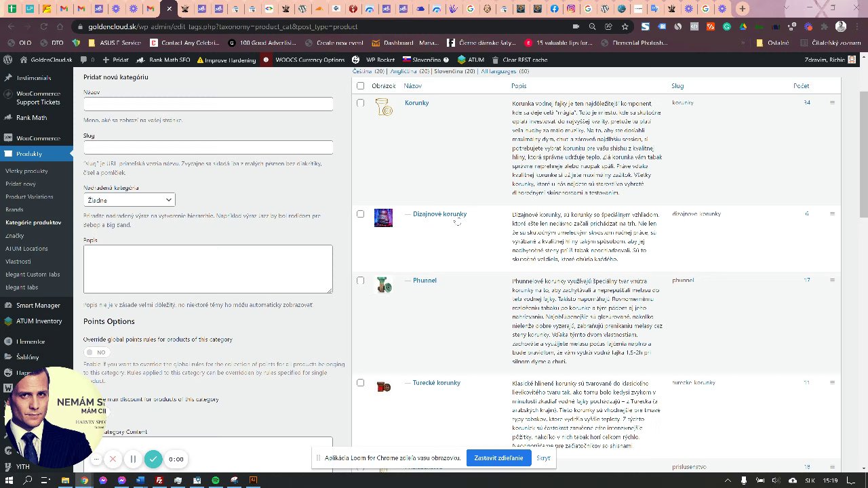Tick the checkbox for Turecké korunky
868x488 pixels.
pos(360,383)
